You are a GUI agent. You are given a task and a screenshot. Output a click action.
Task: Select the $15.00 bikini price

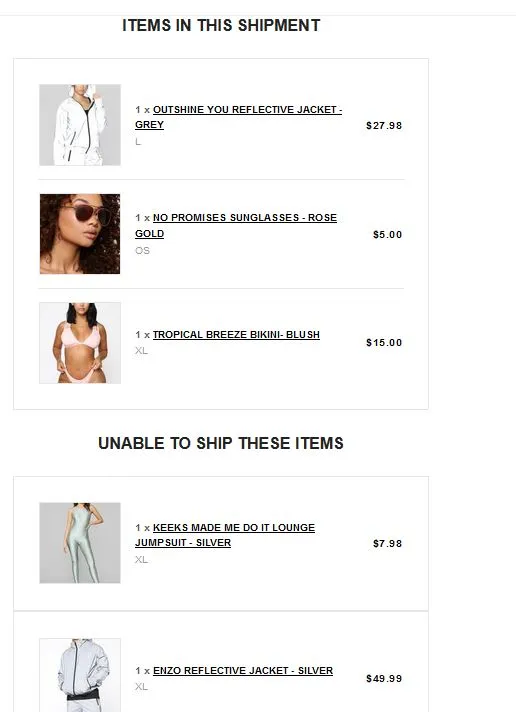384,343
